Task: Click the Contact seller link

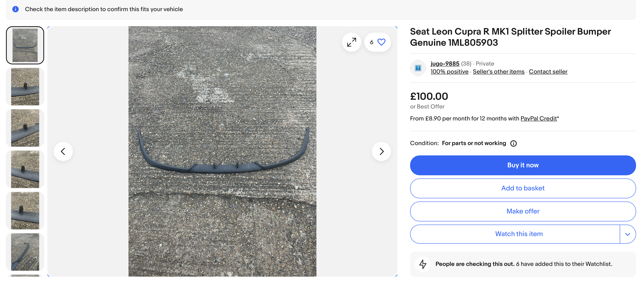Action: pyautogui.click(x=548, y=72)
